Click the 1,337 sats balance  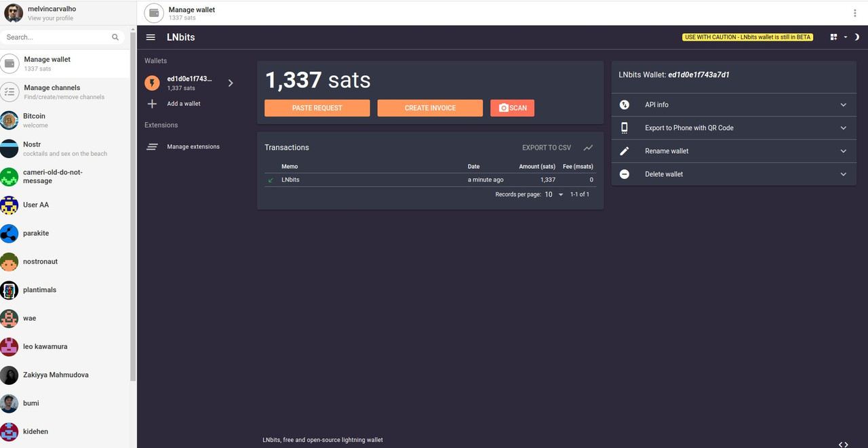[x=317, y=80]
